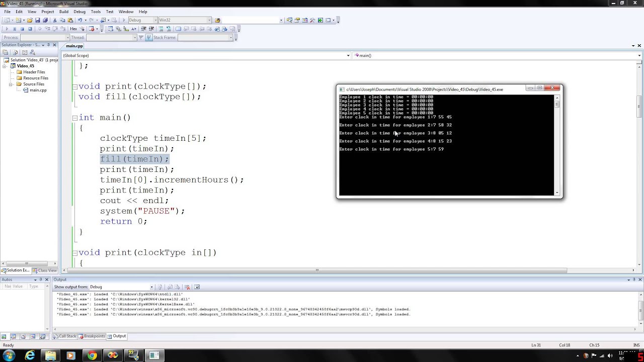Image resolution: width=644 pixels, height=362 pixels.
Task: Click the Decrease Indent icon
Action: point(144,29)
